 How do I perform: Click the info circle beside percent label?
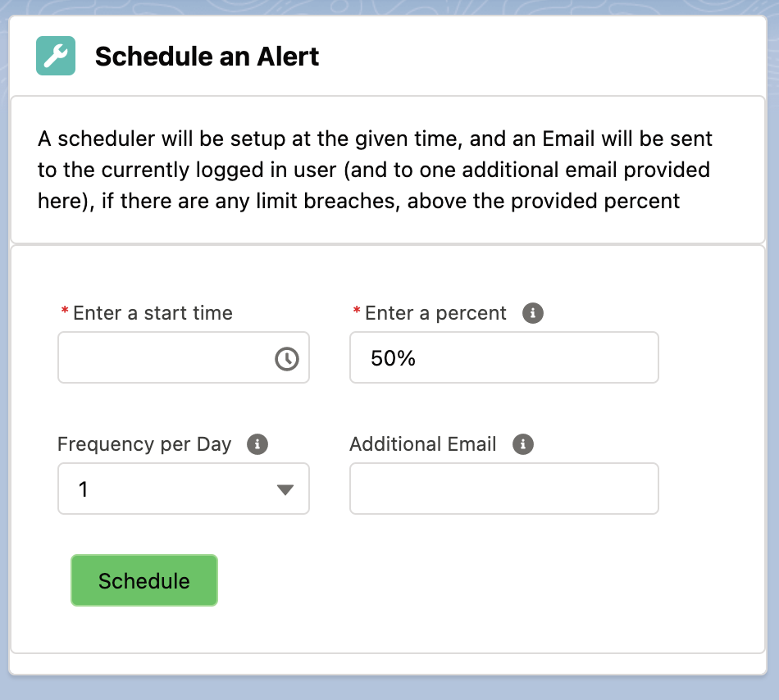(532, 312)
